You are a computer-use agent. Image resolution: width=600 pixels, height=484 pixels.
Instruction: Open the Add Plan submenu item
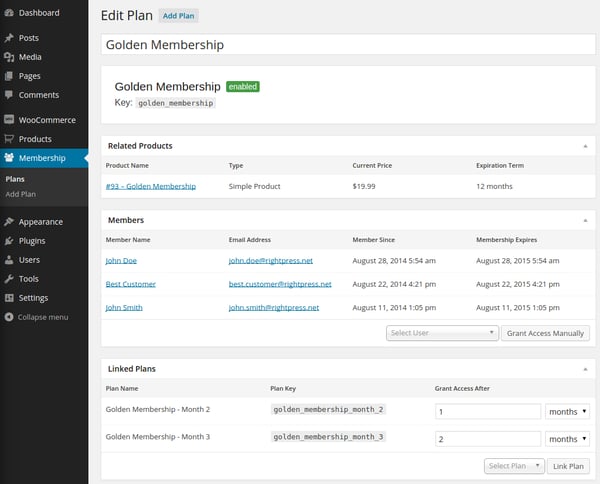(20, 193)
